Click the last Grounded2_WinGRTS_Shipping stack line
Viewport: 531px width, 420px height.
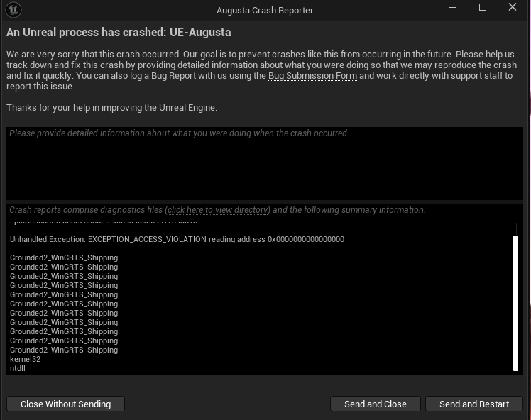tap(64, 350)
